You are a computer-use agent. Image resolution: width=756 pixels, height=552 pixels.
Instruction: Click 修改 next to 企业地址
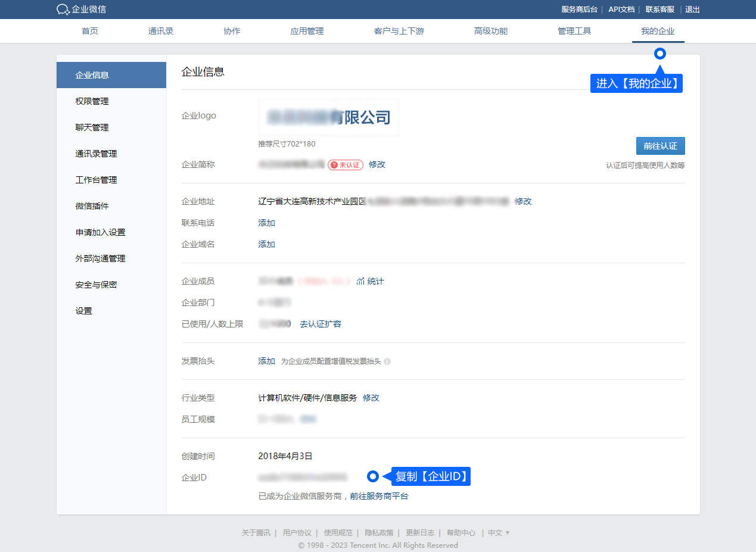523,201
